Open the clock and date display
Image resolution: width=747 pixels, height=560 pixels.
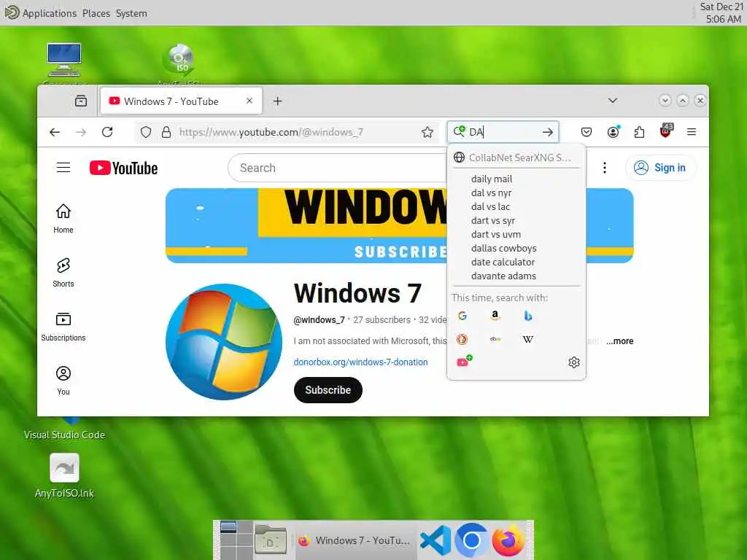pos(721,13)
